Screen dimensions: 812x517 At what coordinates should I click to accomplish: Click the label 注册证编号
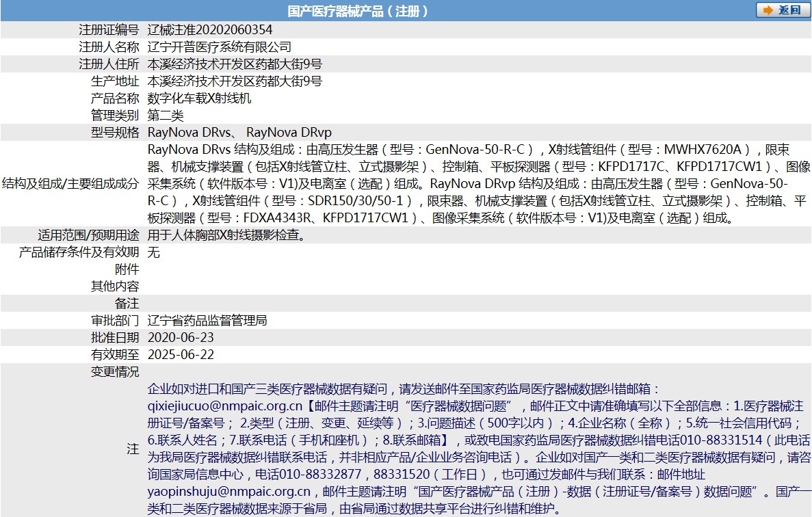coord(109,30)
